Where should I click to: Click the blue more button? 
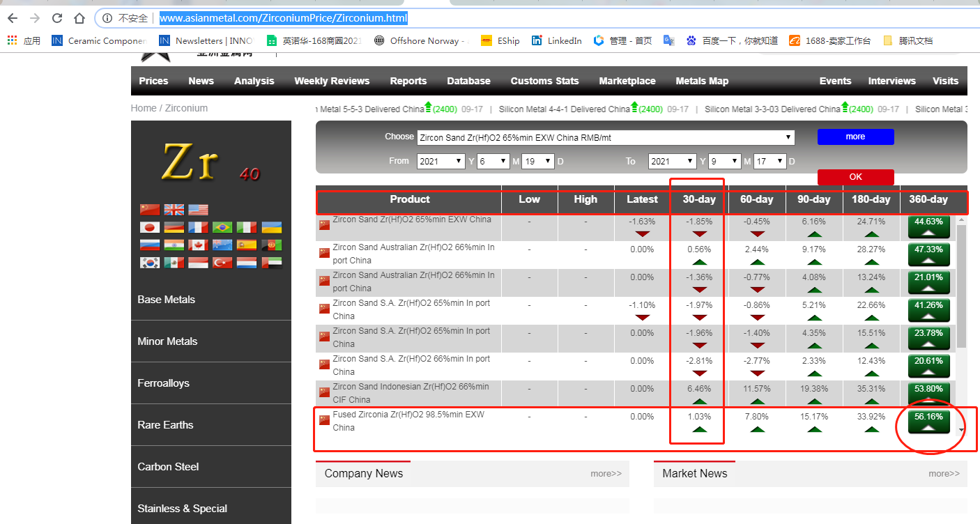(x=855, y=137)
